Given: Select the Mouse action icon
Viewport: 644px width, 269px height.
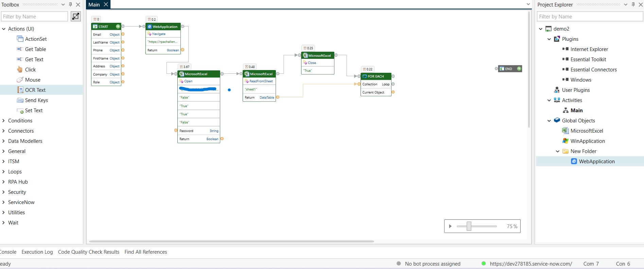Looking at the screenshot, I should click(x=20, y=80).
